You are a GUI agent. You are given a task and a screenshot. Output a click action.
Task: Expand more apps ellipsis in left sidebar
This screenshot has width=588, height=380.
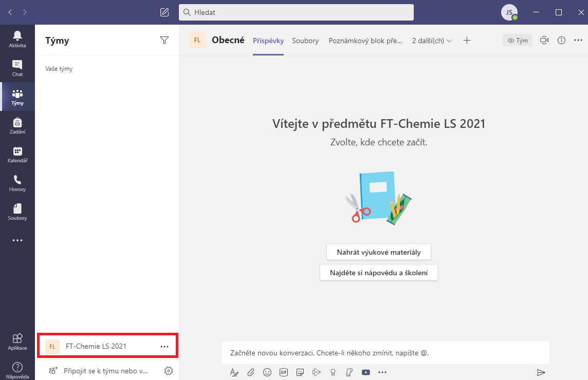click(x=17, y=240)
